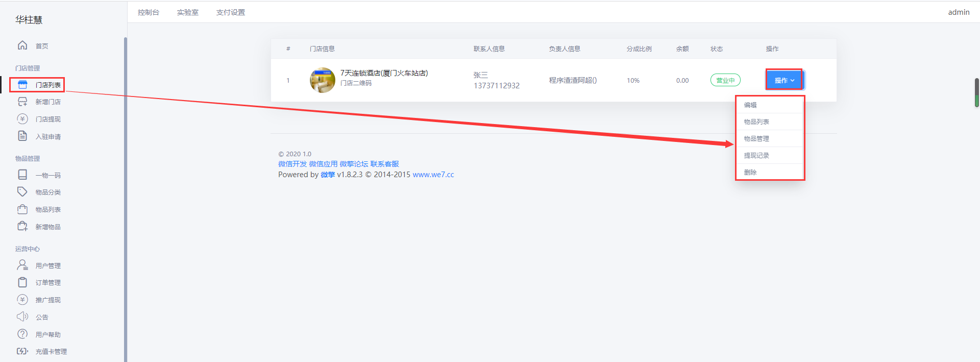This screenshot has width=980, height=362.
Task: Open 门店列表 in the sidebar
Action: [x=48, y=85]
